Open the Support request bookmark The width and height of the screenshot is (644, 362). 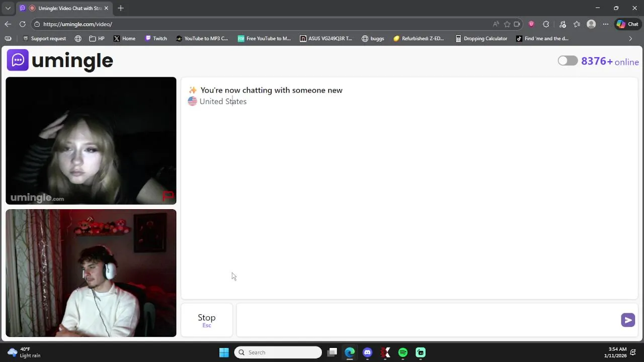pos(44,38)
